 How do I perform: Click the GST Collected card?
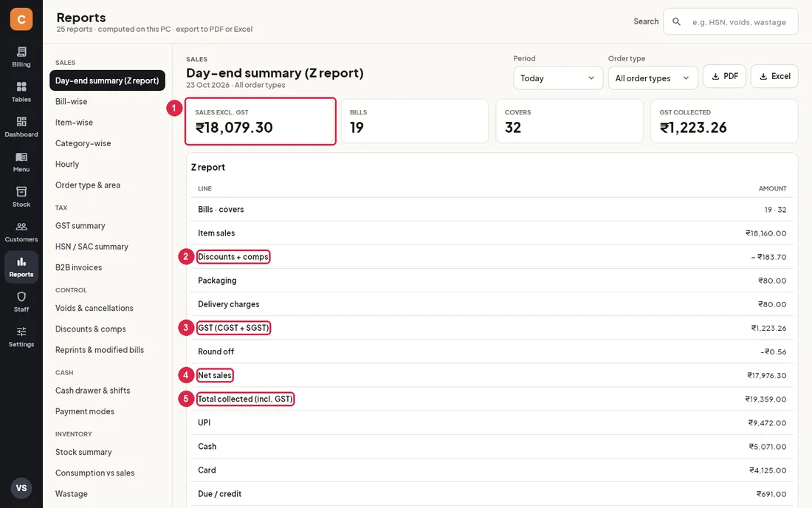point(724,121)
